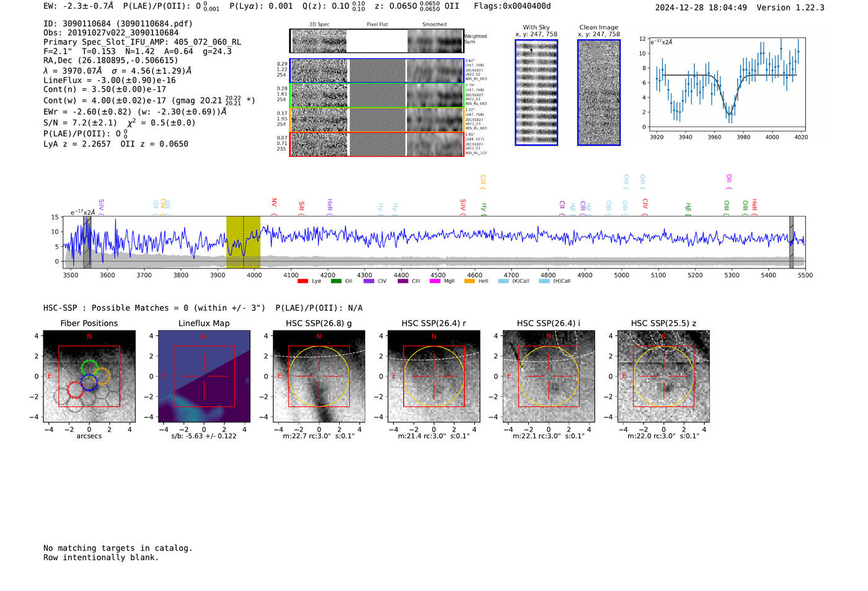Click the orange-bordered 2D Spec fiber cutout
The image size is (868, 591).
point(319,120)
